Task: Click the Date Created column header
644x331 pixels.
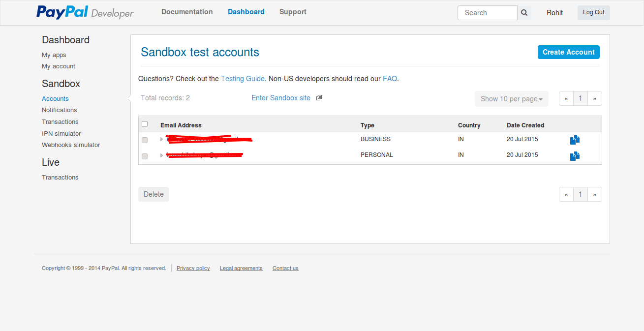Action: coord(525,125)
